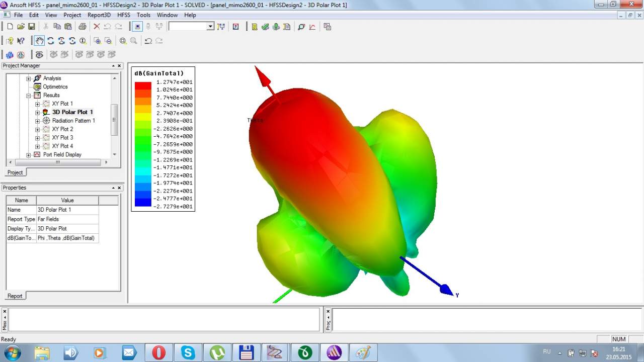Expand the XY Plot 3 node
The height and width of the screenshot is (362, 644).
(37, 138)
